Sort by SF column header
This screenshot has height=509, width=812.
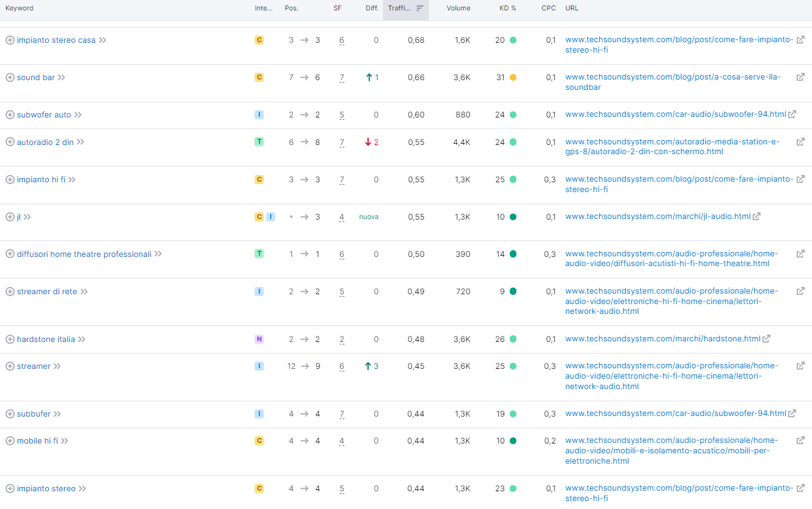pyautogui.click(x=338, y=8)
